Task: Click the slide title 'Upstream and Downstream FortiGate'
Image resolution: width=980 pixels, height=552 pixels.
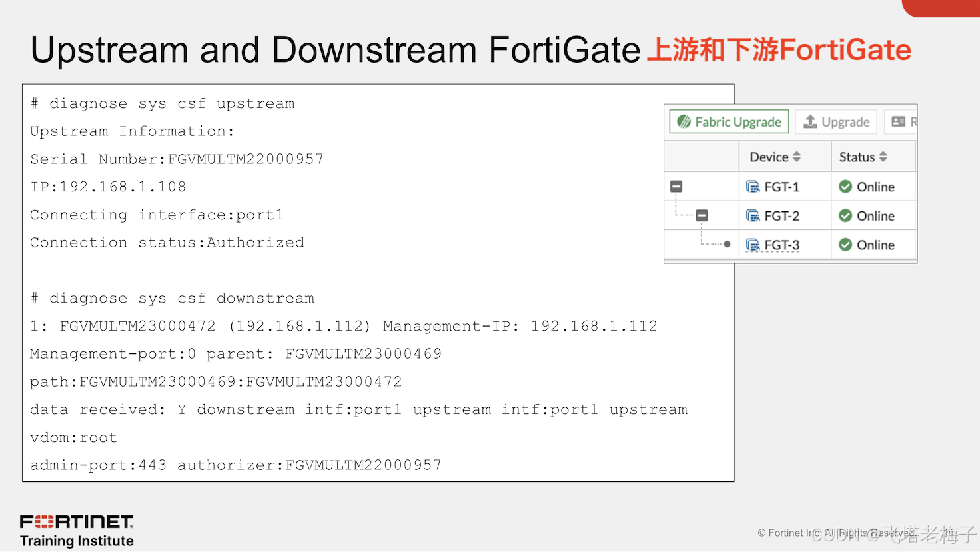Action: [335, 50]
